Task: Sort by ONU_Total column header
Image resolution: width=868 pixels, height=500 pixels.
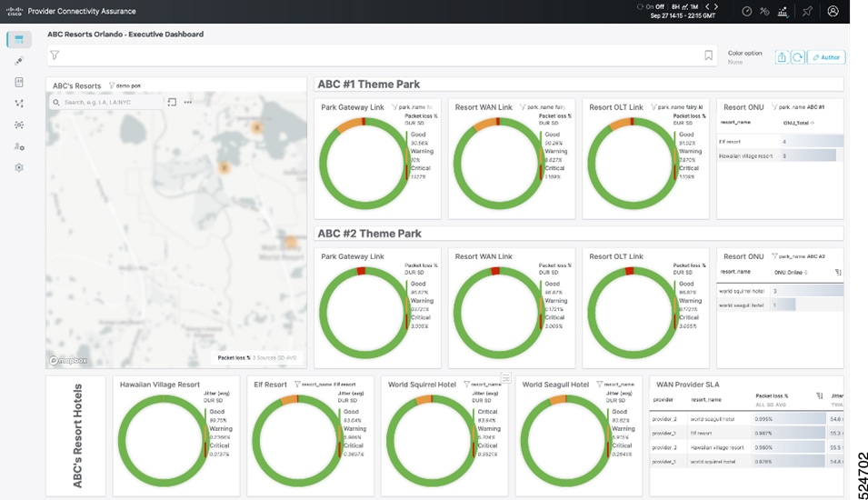Action: (796, 123)
